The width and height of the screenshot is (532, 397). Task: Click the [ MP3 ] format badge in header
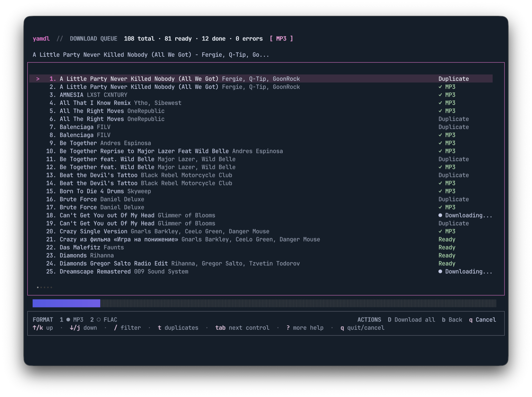click(x=281, y=39)
